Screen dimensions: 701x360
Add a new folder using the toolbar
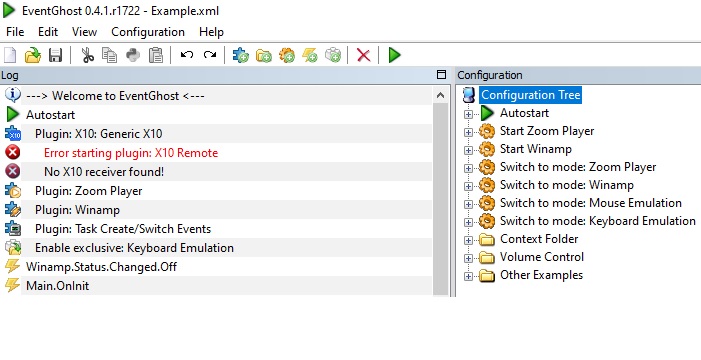pyautogui.click(x=264, y=55)
